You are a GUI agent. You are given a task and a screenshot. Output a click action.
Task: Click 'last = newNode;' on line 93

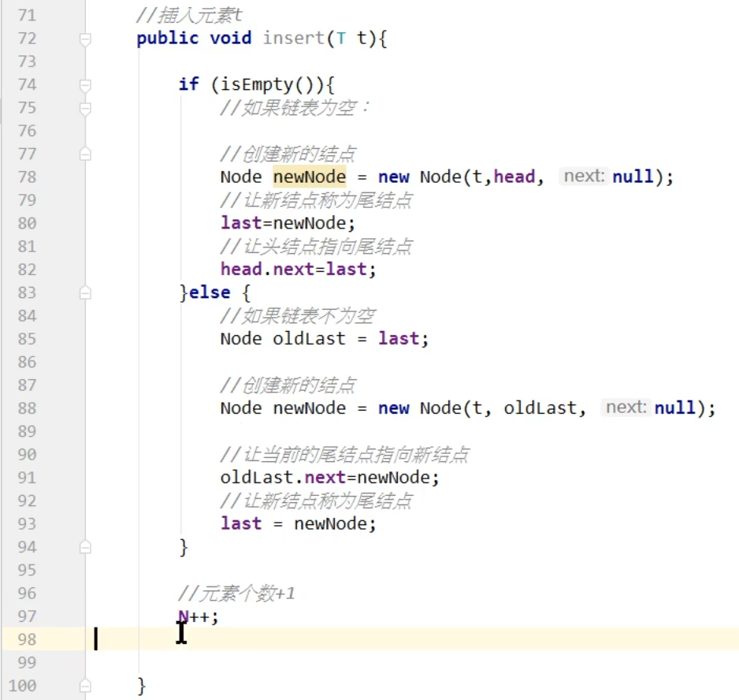(299, 523)
